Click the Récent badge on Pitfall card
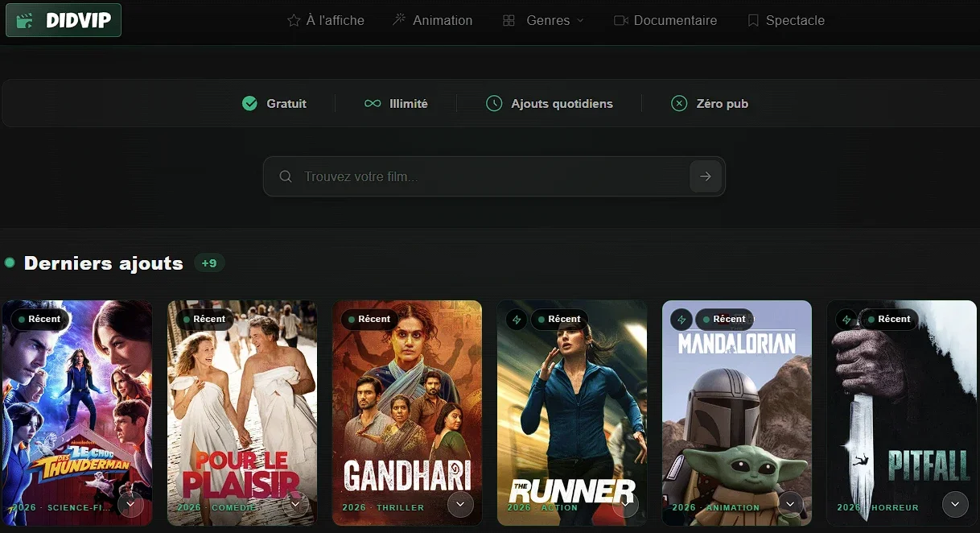The image size is (980, 533). (x=888, y=319)
